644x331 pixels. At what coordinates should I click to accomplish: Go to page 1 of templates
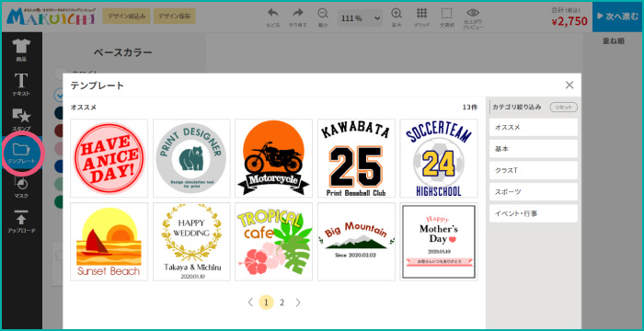click(266, 302)
